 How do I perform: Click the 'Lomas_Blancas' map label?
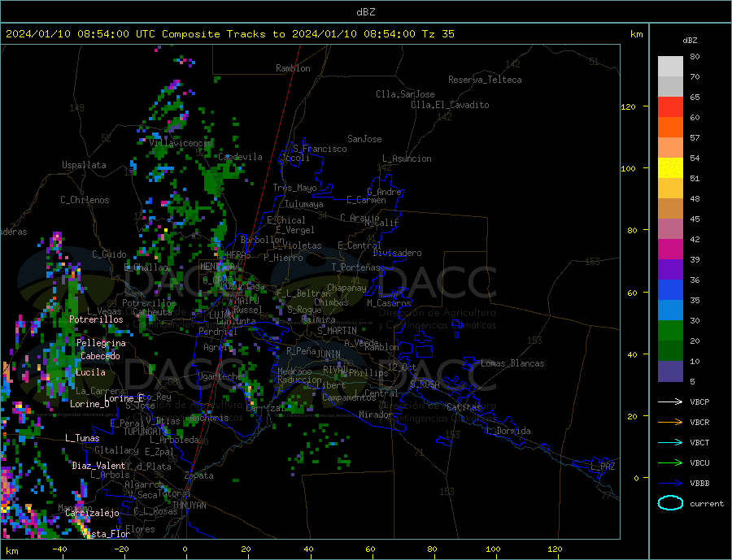coord(512,363)
